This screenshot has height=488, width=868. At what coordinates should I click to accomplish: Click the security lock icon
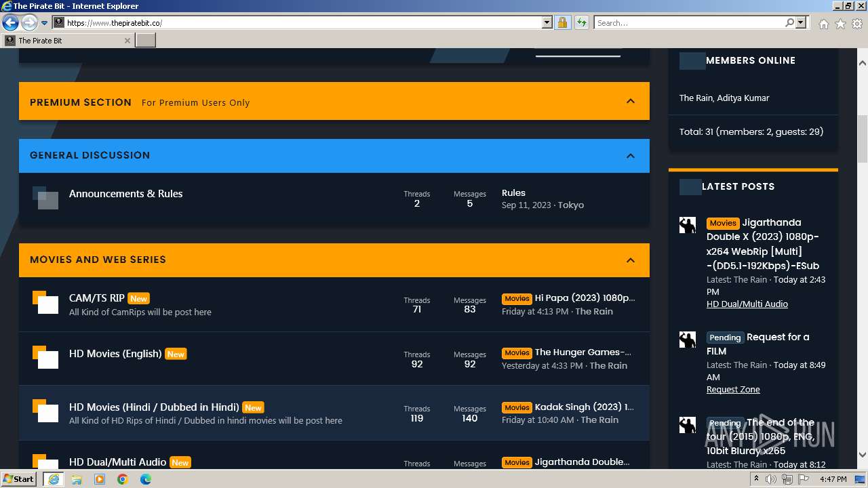[562, 23]
